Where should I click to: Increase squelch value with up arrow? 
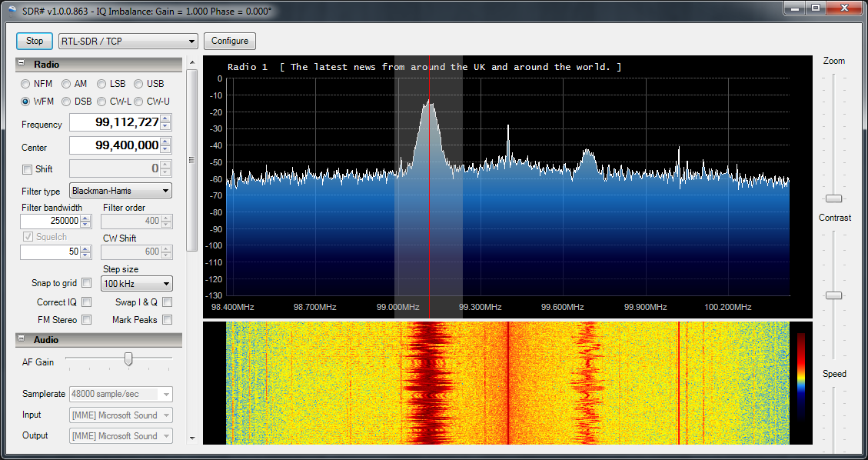coord(86,249)
